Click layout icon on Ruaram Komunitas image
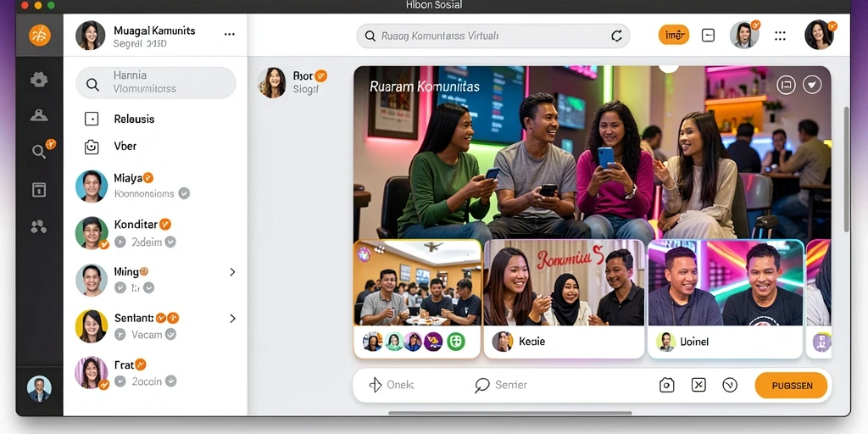This screenshot has height=434, width=868. [x=786, y=85]
